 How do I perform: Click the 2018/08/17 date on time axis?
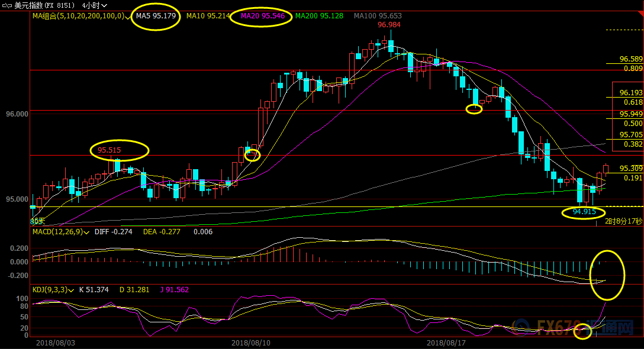pyautogui.click(x=446, y=342)
